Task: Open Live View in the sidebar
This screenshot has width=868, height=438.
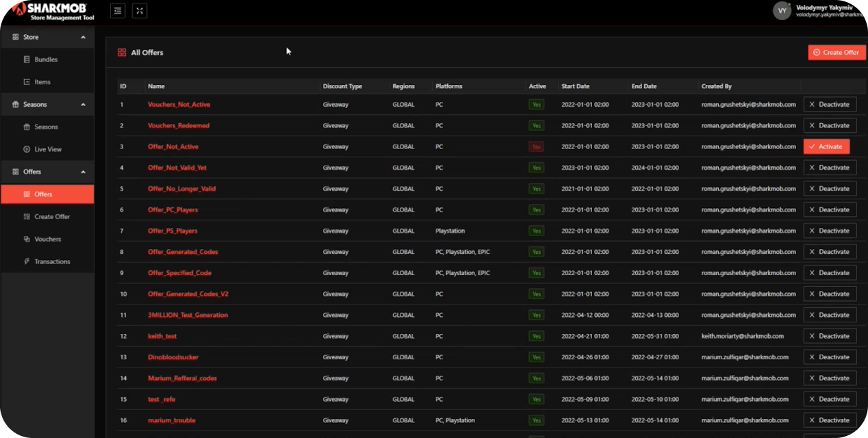Action: [x=48, y=149]
